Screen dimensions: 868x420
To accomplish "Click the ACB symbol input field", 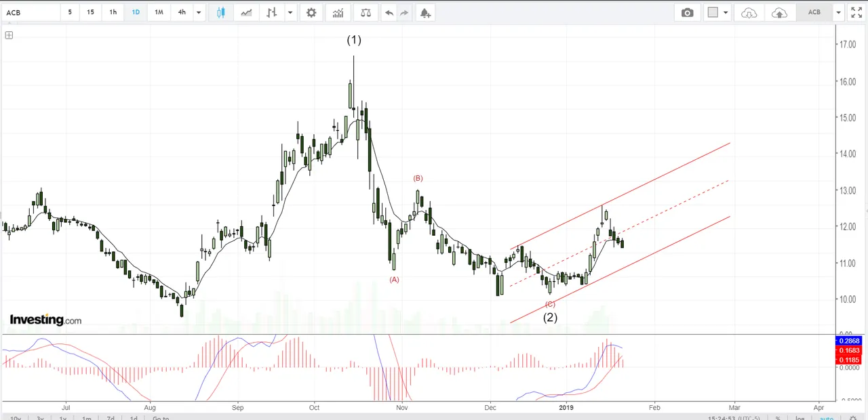I will 31,12.
